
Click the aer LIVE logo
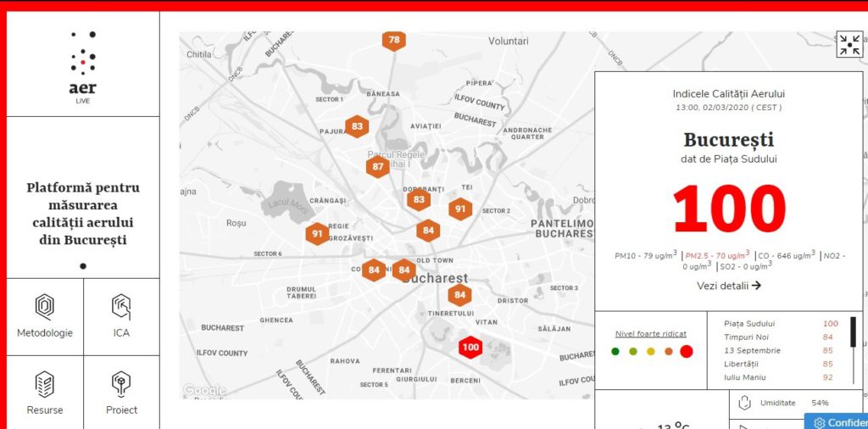coord(83,67)
